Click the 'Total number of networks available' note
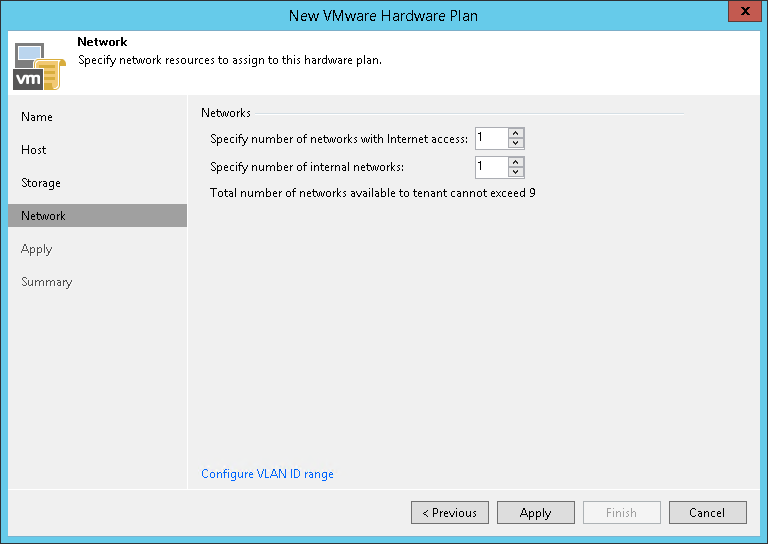 point(373,193)
